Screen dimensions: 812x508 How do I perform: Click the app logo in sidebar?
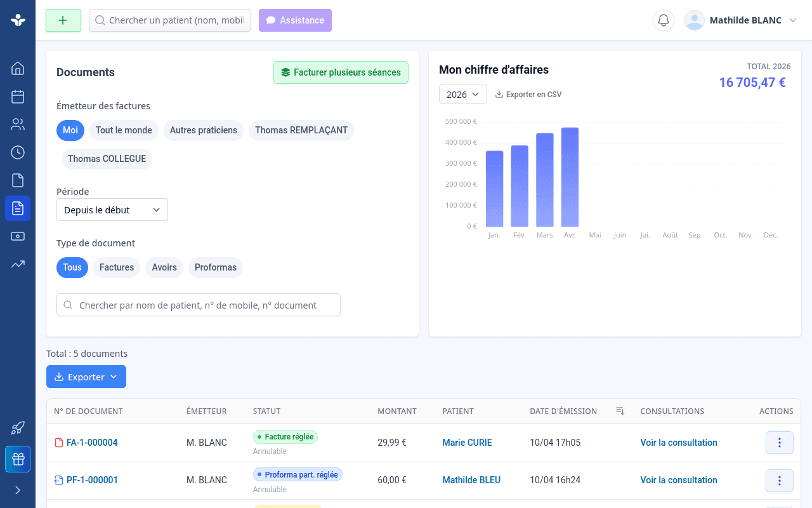click(x=18, y=20)
